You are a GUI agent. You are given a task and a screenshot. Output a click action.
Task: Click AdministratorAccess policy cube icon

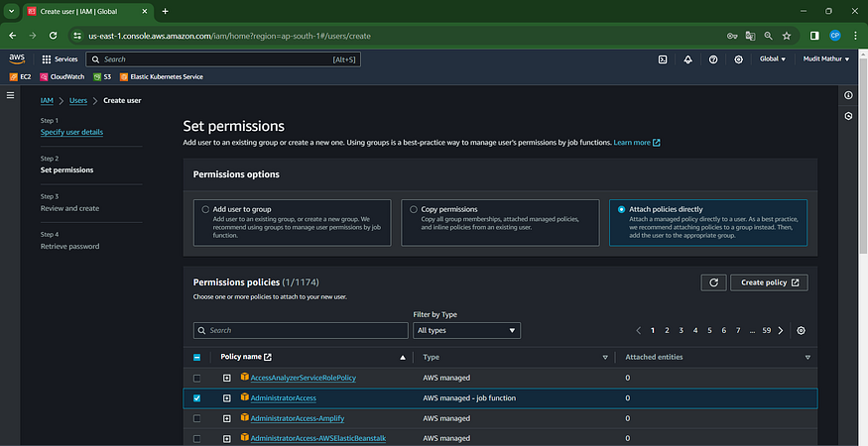(x=245, y=397)
